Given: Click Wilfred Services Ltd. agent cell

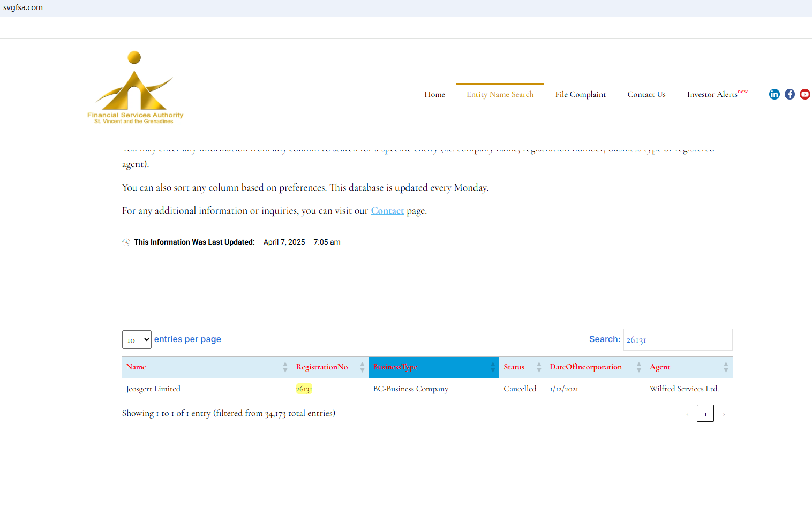Looking at the screenshot, I should click(x=685, y=389).
